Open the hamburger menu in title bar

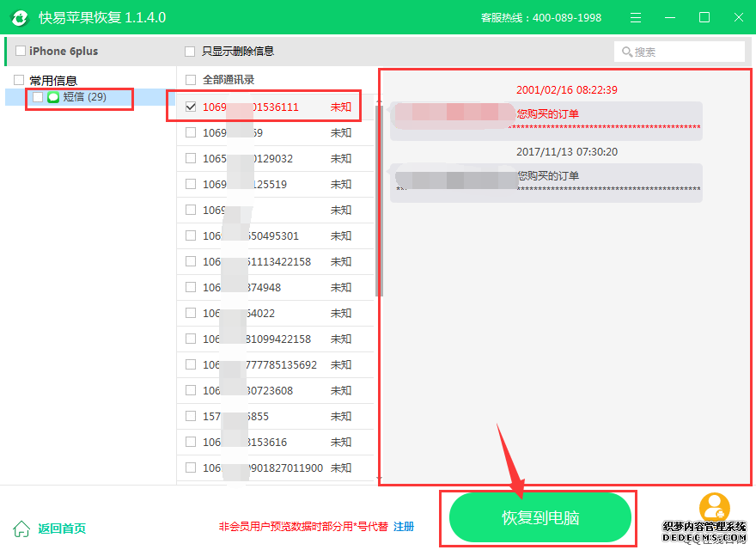point(636,18)
